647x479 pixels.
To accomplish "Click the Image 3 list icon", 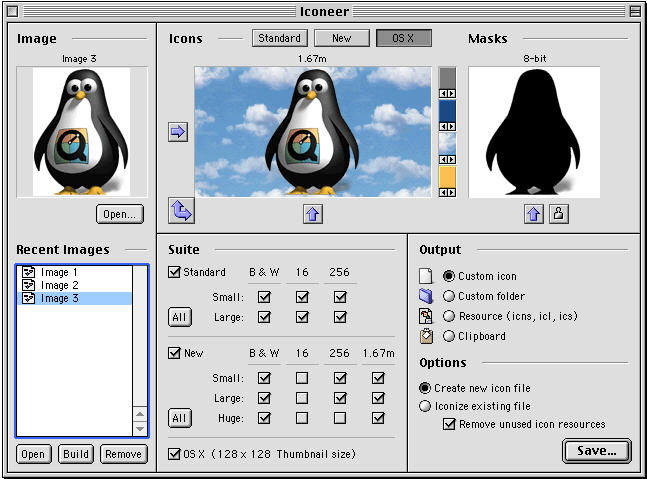I will (x=28, y=298).
